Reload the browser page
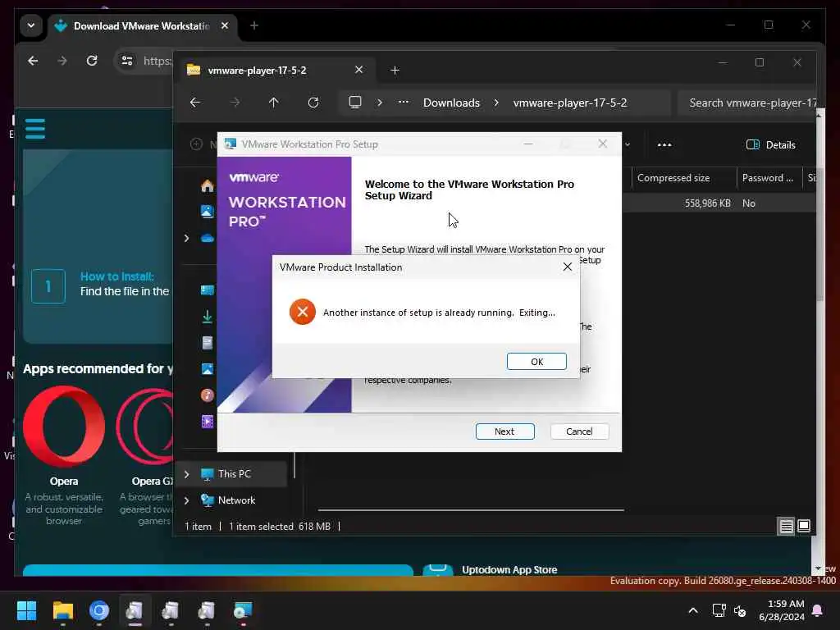Image resolution: width=840 pixels, height=630 pixels. pos(92,61)
